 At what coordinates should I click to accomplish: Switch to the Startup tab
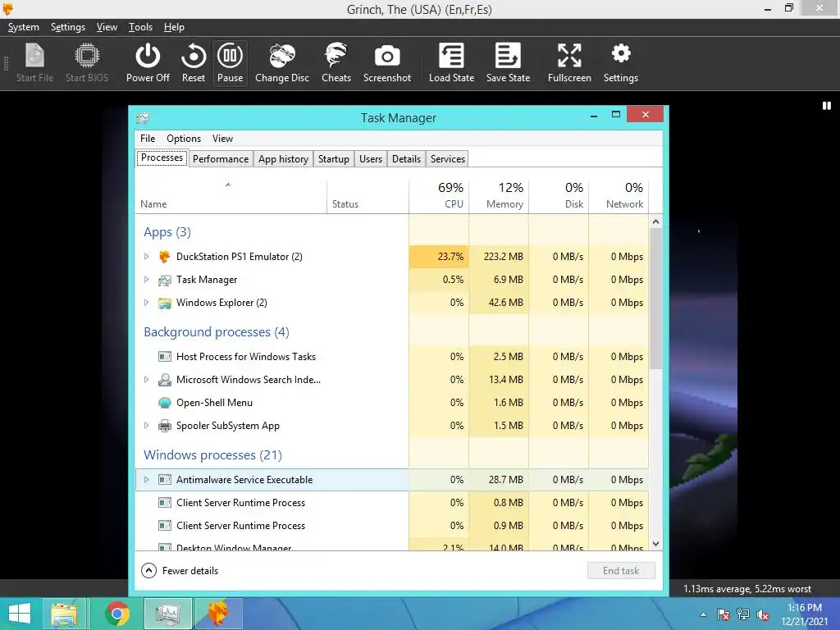pos(334,159)
